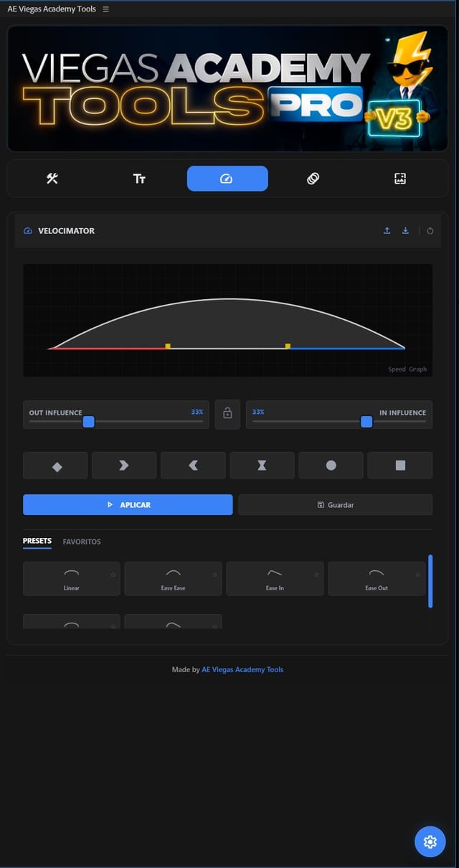Viewport: 459px width, 868px height.
Task: Click the In Influence slider thumb
Action: [366, 422]
